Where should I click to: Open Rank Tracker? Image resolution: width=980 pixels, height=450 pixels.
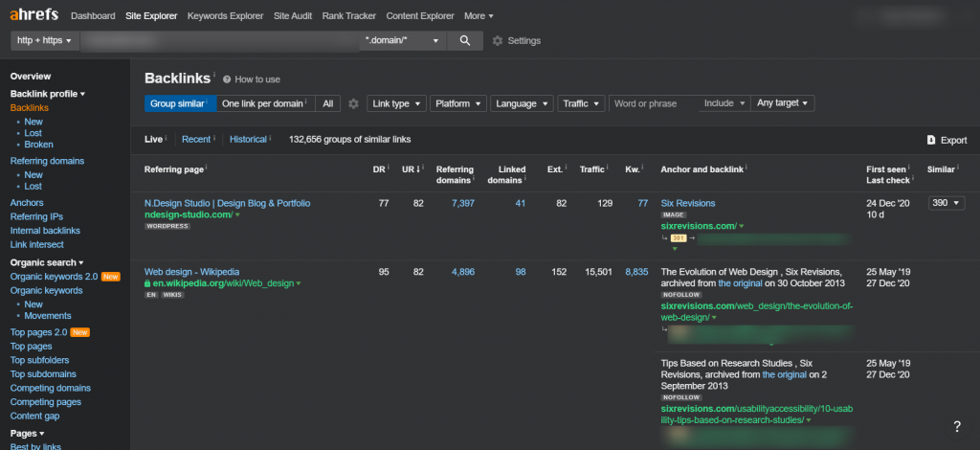(349, 15)
